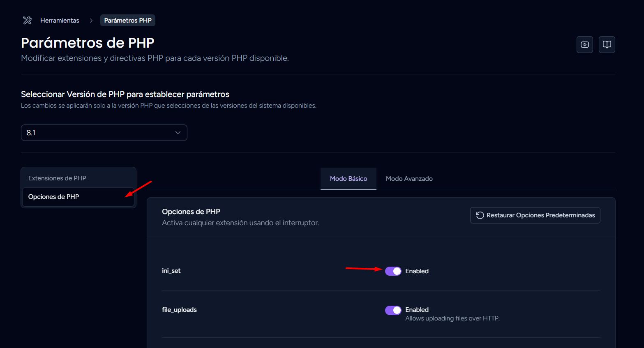Open Extensiones de PHP in the sidebar

(57, 178)
